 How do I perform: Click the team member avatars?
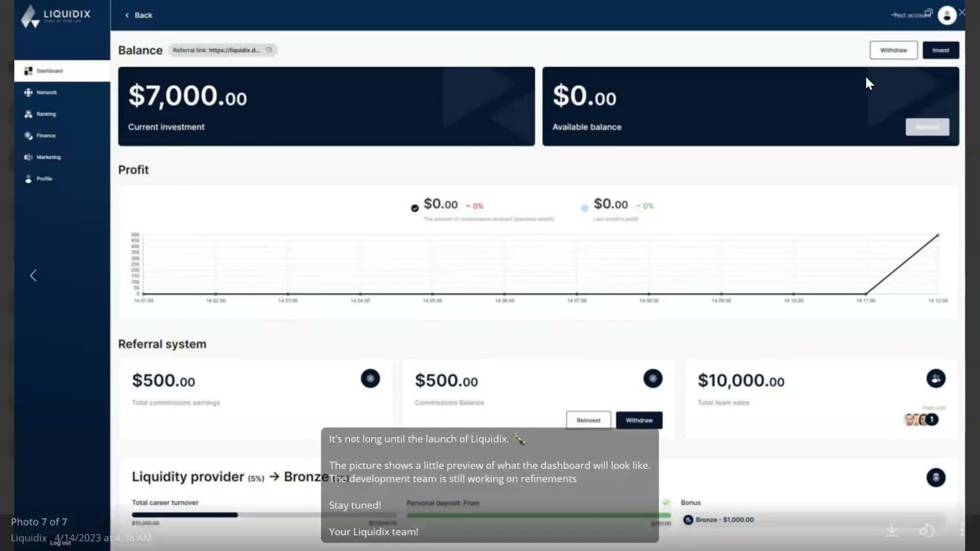pos(921,419)
